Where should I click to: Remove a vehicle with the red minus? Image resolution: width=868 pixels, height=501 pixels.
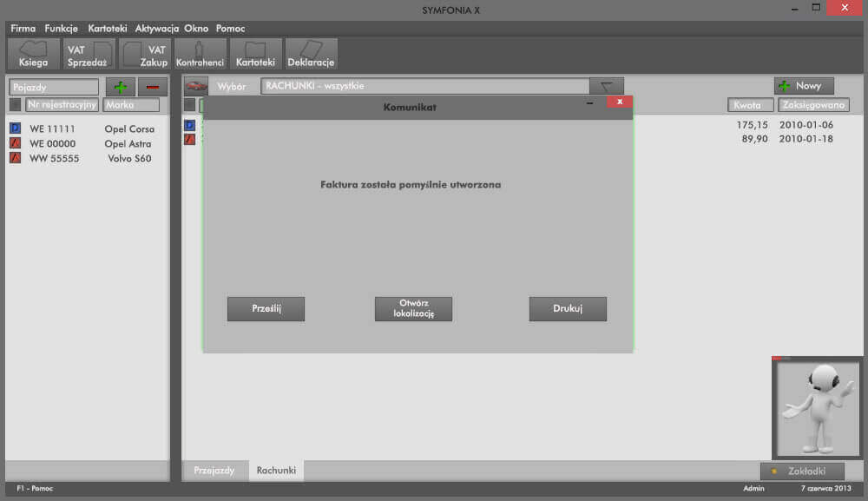pos(153,87)
